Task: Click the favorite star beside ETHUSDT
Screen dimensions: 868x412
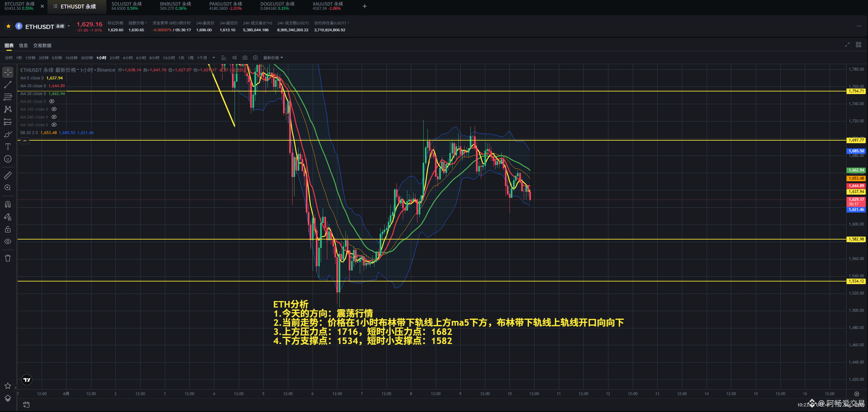Action: pos(8,26)
